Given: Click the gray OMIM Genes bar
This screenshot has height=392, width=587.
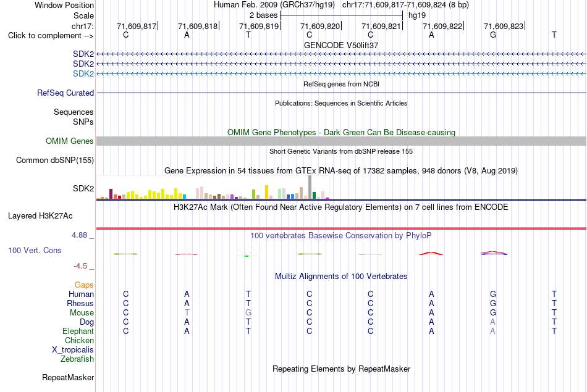Looking at the screenshot, I should [341, 141].
